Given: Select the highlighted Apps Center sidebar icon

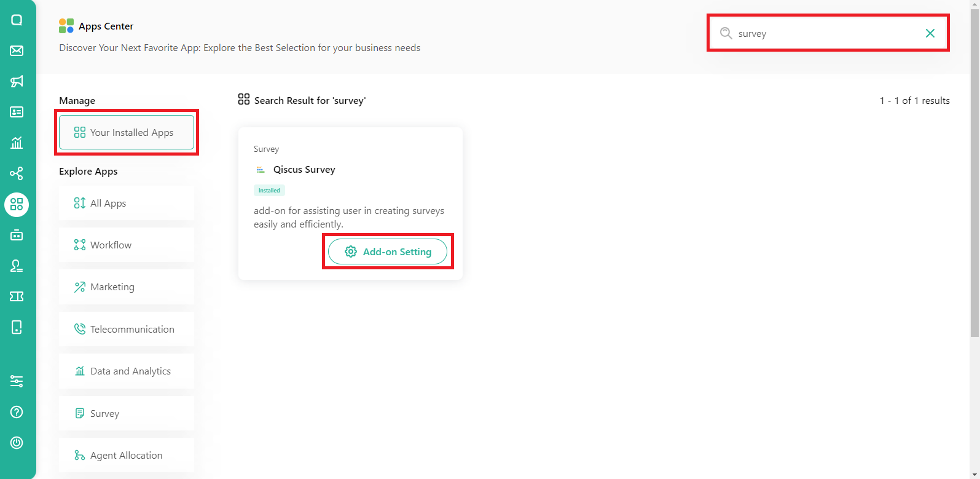Looking at the screenshot, I should pyautogui.click(x=17, y=204).
